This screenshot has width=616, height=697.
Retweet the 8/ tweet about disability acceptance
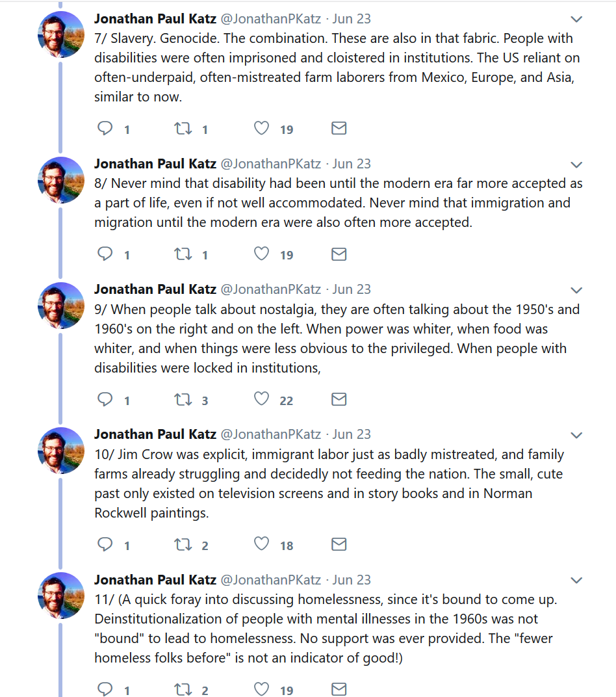click(183, 254)
